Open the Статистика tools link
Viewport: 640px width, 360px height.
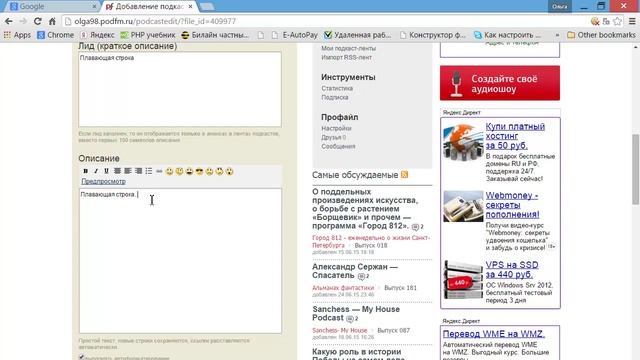tap(337, 88)
